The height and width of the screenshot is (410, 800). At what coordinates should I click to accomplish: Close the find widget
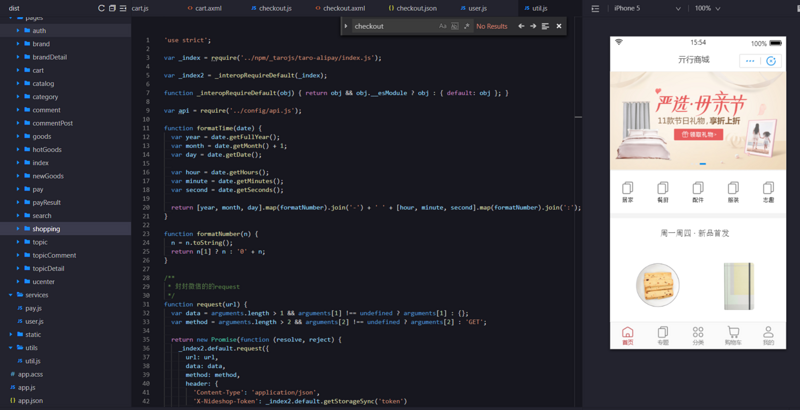click(559, 26)
